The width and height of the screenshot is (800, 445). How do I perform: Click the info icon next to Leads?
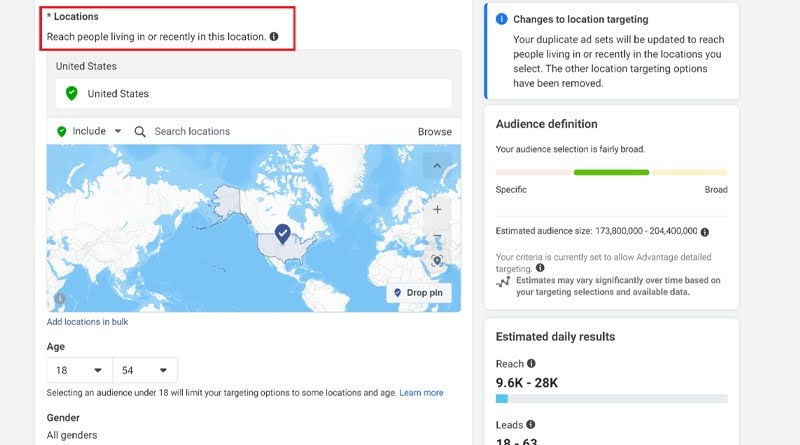[x=531, y=424]
